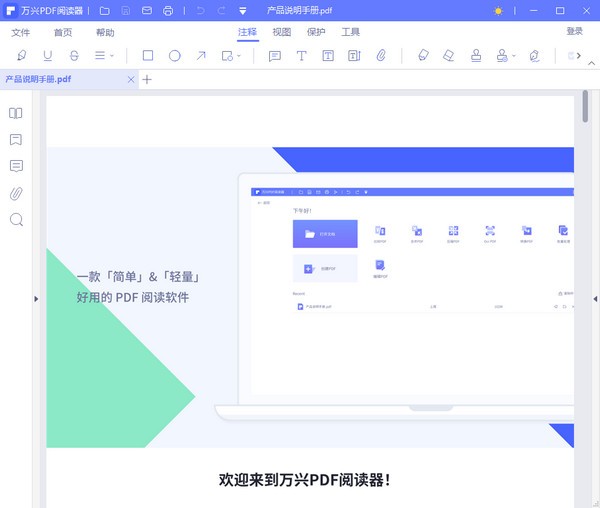Select the pencil drawing tool

(x=423, y=55)
